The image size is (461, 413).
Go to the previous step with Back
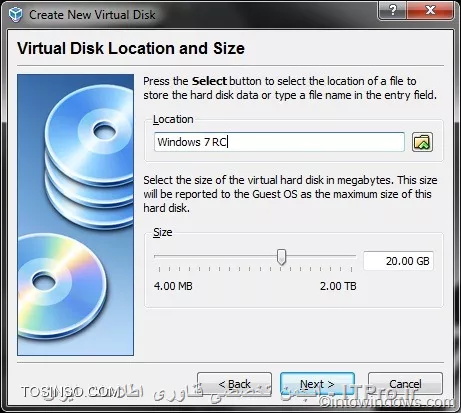click(x=234, y=384)
